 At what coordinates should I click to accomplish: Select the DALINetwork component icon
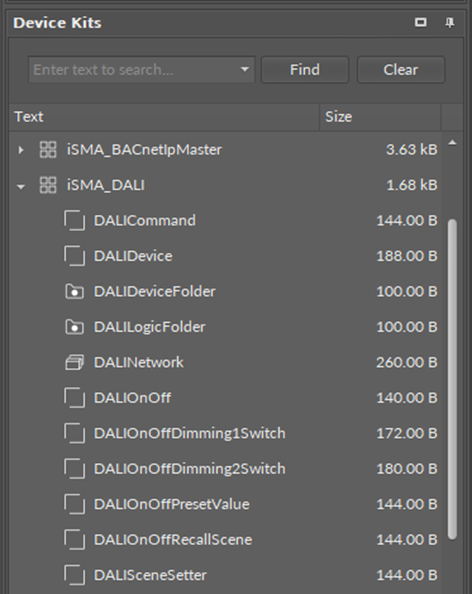(74, 362)
